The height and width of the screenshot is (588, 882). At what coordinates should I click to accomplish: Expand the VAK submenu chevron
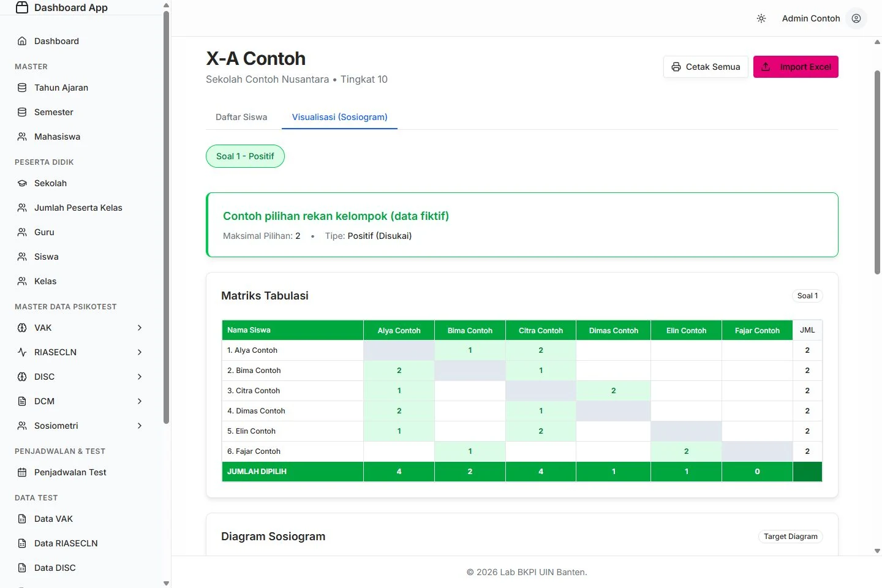point(140,328)
